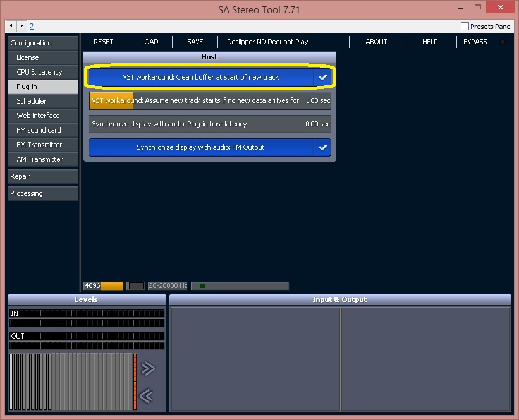Toggle VST workaround clean buffer checkmark
519x420 pixels.
[x=322, y=78]
